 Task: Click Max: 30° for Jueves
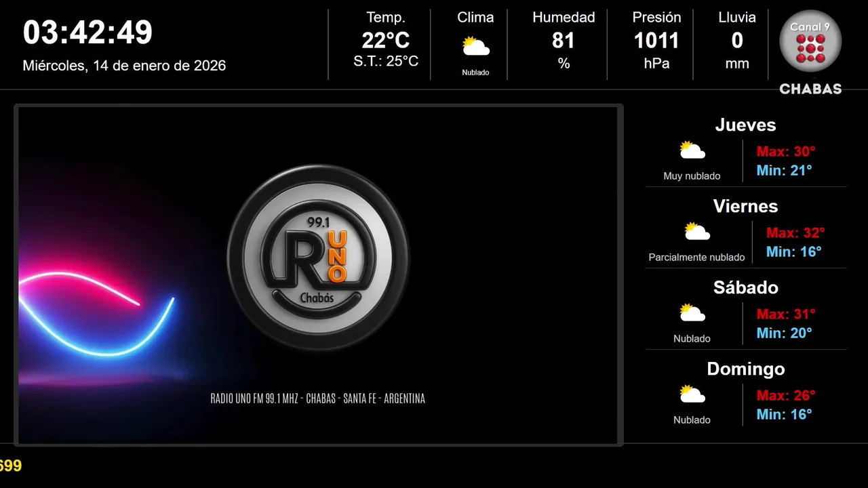click(786, 151)
